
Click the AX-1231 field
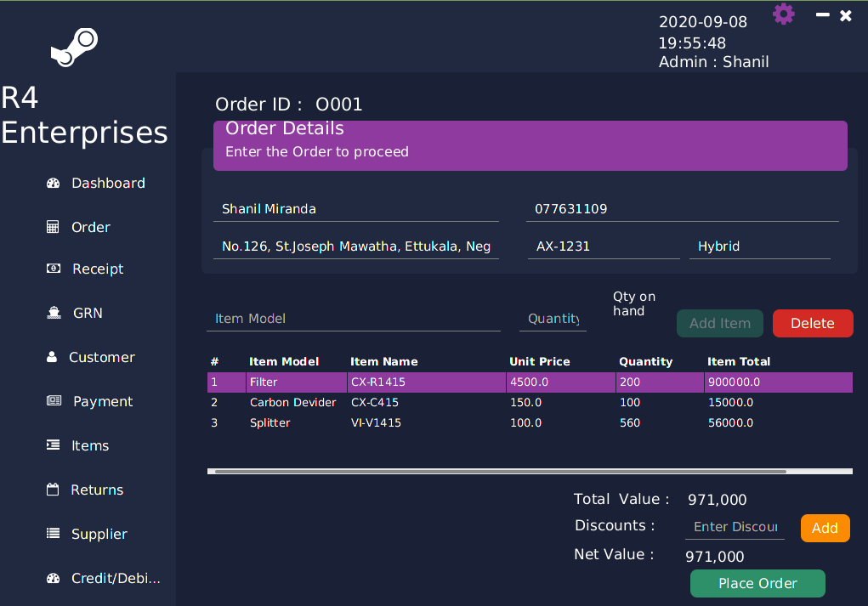point(604,246)
